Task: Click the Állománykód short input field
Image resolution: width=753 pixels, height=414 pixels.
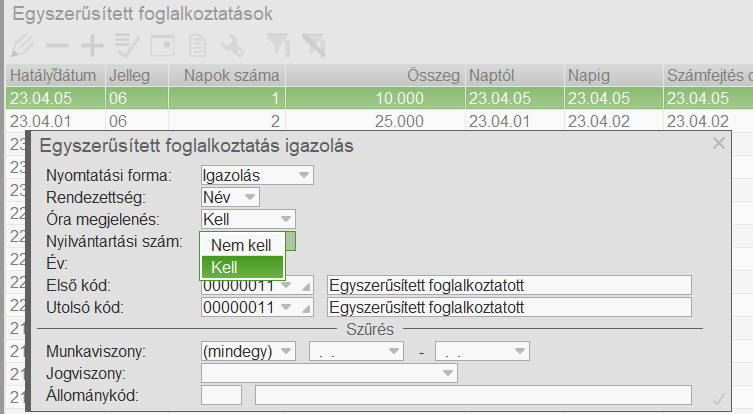Action: pos(221,395)
